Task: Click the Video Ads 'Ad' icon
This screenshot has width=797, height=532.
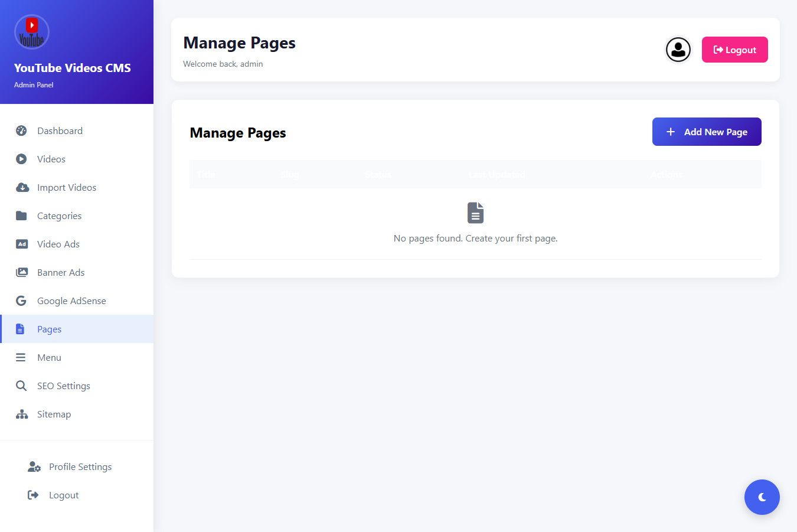Action: pyautogui.click(x=22, y=244)
